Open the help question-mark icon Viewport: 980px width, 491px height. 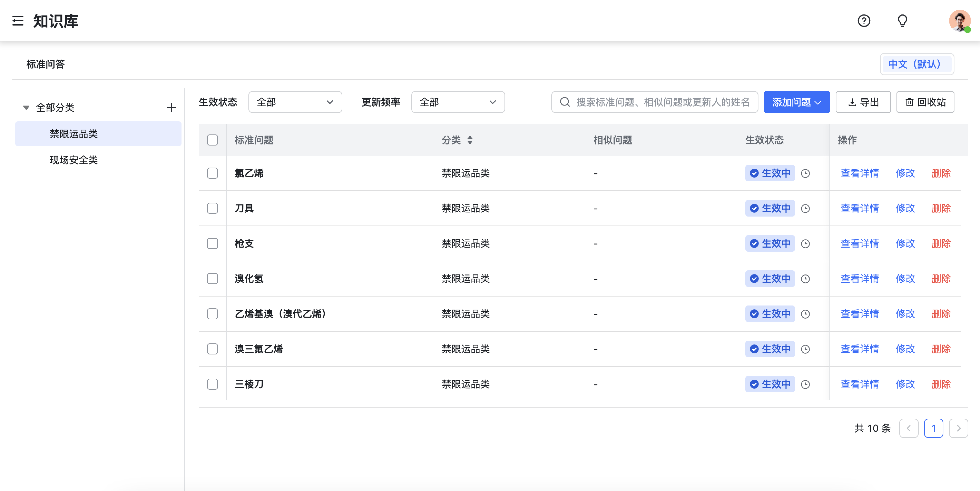(864, 21)
